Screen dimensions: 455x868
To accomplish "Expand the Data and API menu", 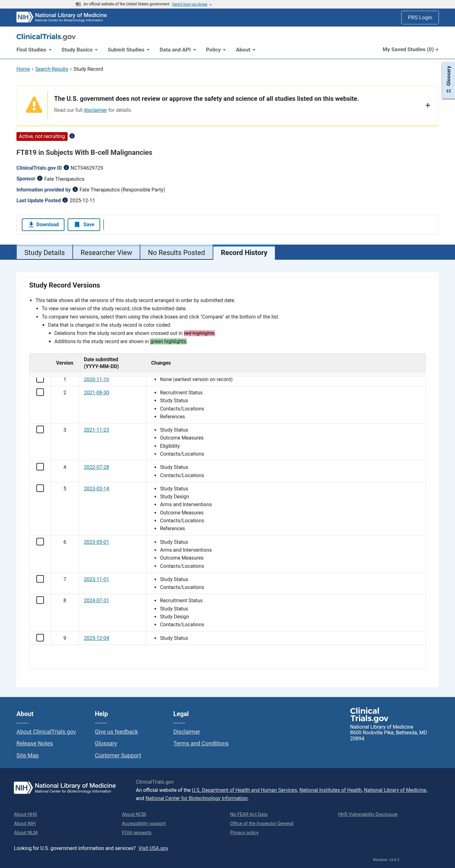I will pos(178,50).
